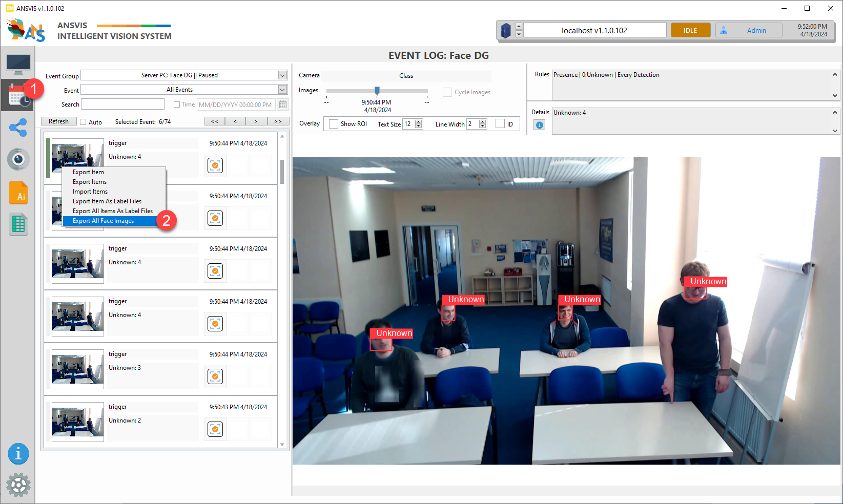
Task: Open the monitor view in sidebar
Action: click(18, 64)
